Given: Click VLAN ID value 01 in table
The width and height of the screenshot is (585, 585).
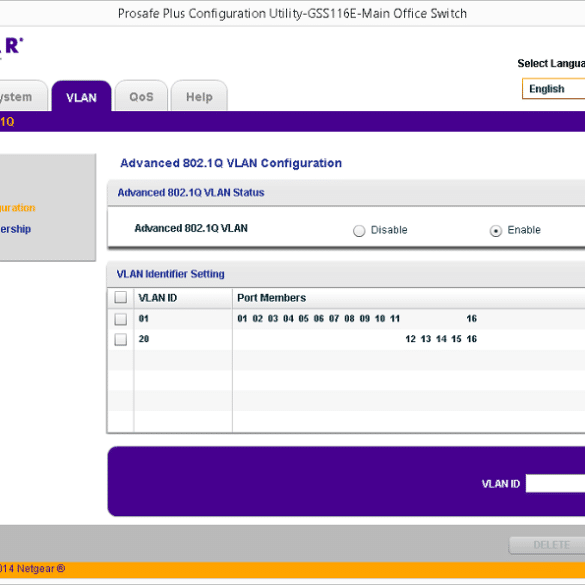Looking at the screenshot, I should [x=144, y=319].
